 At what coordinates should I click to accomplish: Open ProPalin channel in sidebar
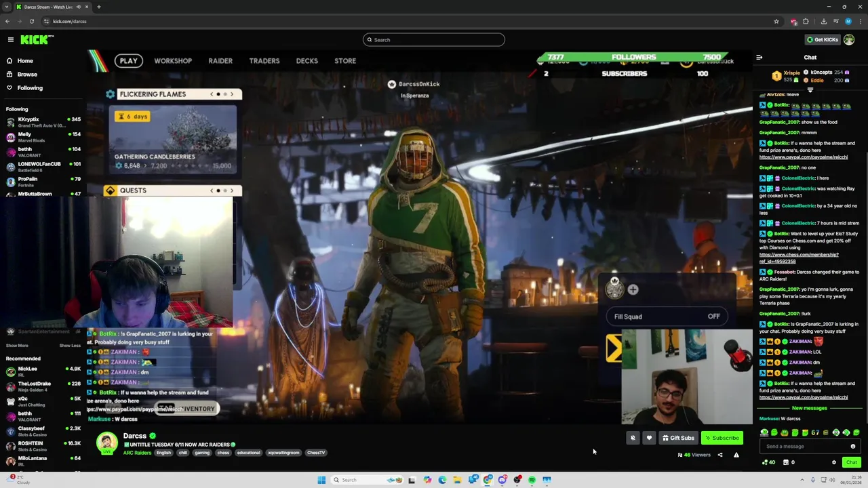click(x=43, y=182)
